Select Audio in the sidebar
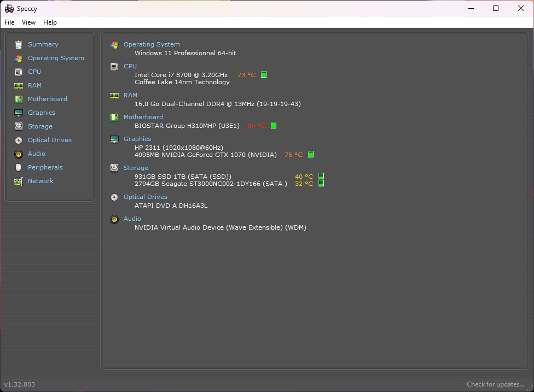The image size is (534, 392). pyautogui.click(x=37, y=154)
